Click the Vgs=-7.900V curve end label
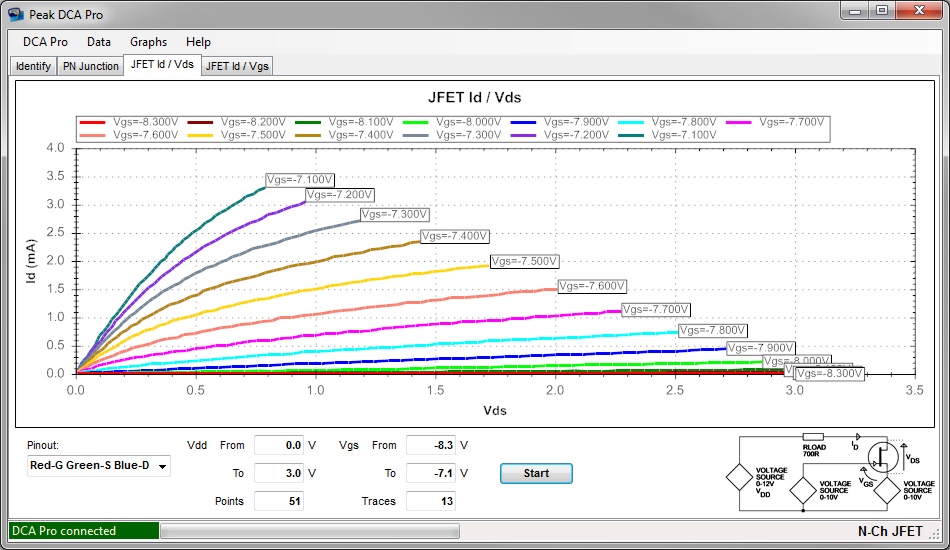 click(x=760, y=348)
